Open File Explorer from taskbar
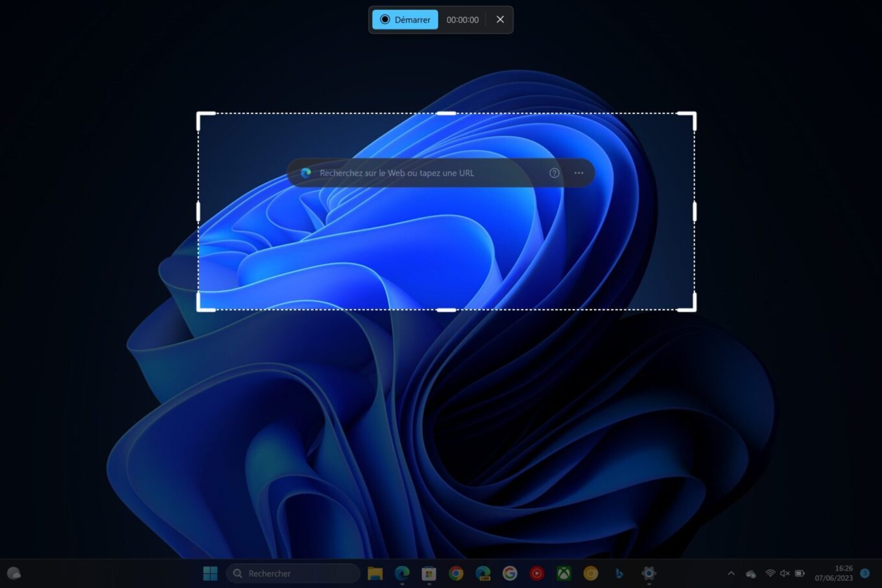Screen dimensions: 882x588 [x=375, y=573]
